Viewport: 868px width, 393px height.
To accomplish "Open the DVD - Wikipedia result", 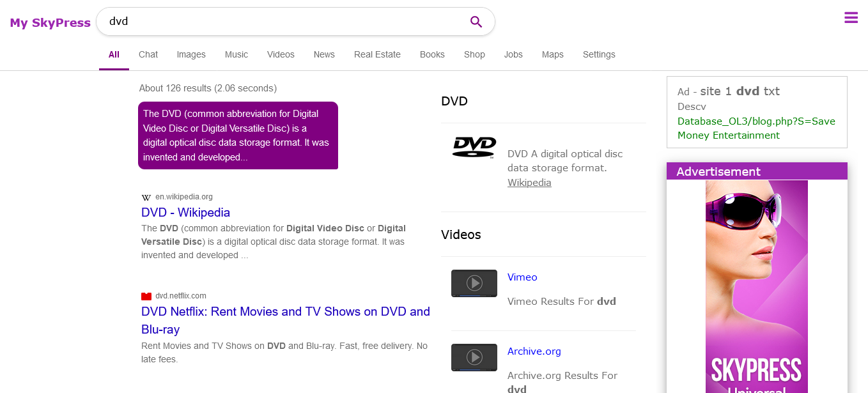I will [185, 212].
